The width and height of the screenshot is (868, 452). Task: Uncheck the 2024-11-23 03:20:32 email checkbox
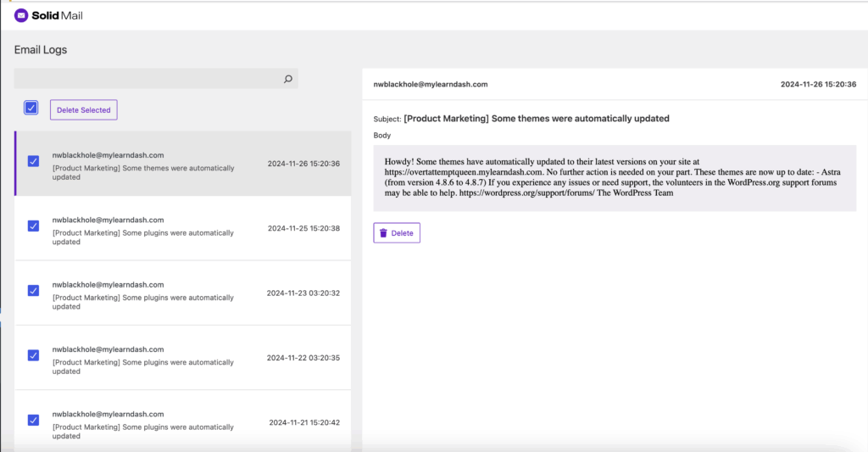pos(33,291)
